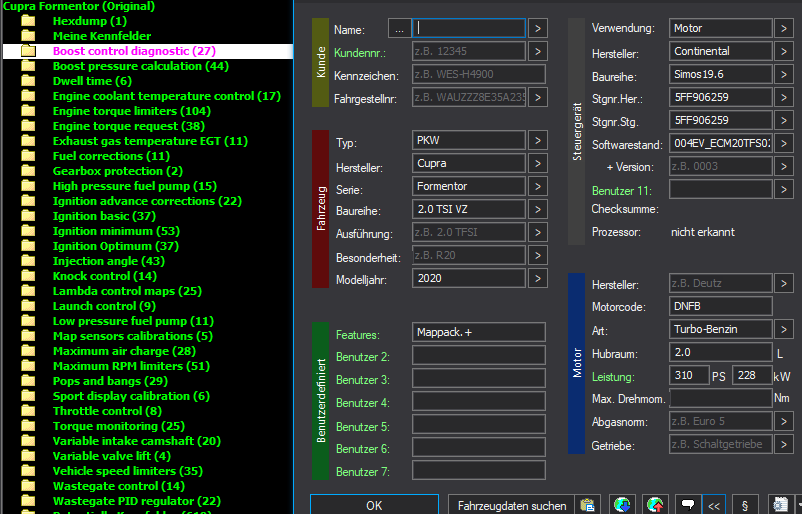Open arrow list for Art Turbo-Benzin
The width and height of the screenshot is (802, 514).
[x=784, y=329]
